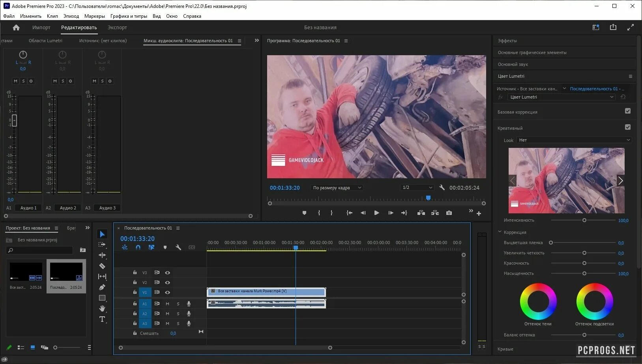Select the Slip tool
This screenshot has height=364, width=642.
click(x=102, y=276)
